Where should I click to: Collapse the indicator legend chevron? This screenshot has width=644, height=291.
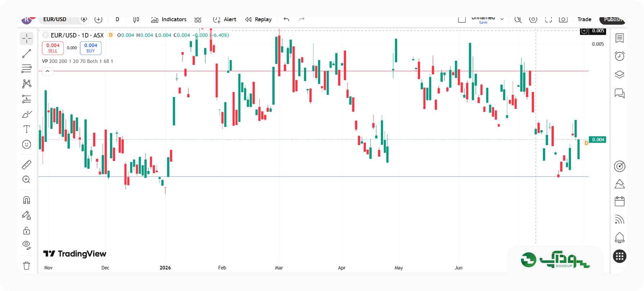click(x=47, y=71)
